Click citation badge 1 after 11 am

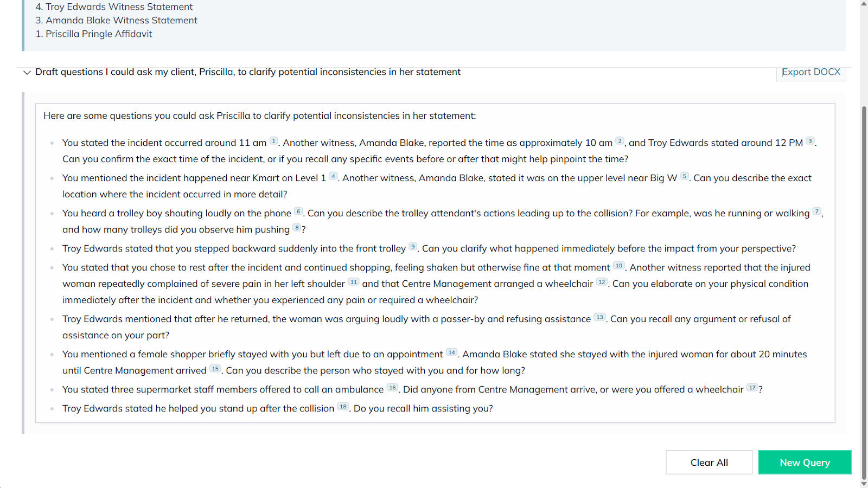coord(274,141)
